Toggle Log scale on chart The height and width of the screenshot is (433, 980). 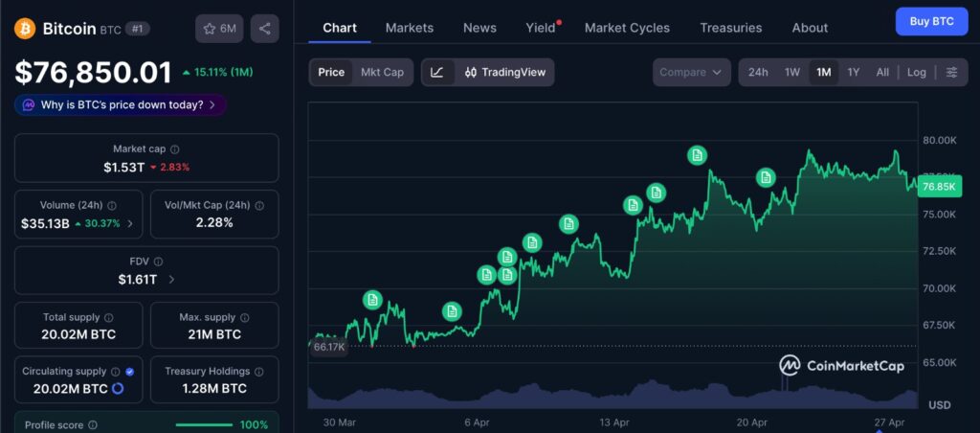point(916,72)
